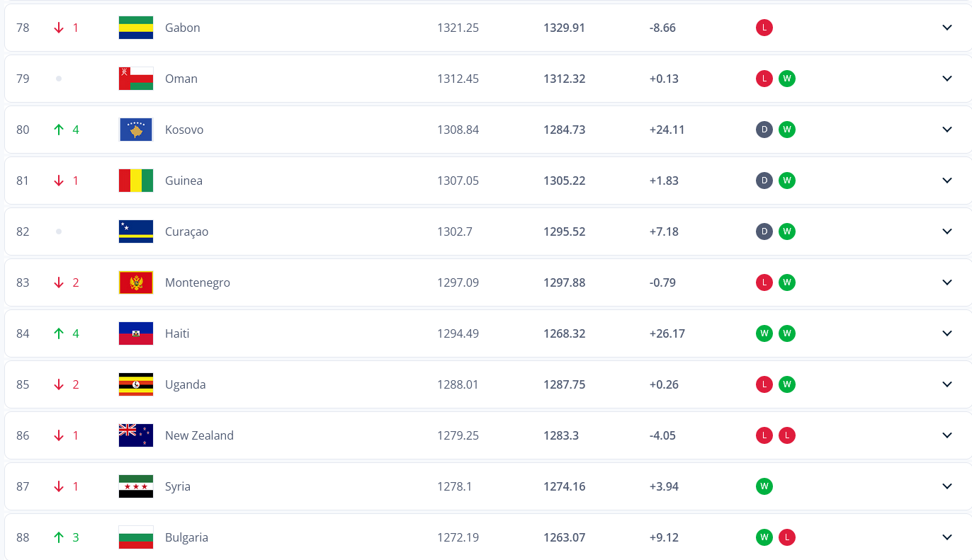Screen dimensions: 972x560
Task: Expand the Gabon row details
Action: (x=947, y=28)
